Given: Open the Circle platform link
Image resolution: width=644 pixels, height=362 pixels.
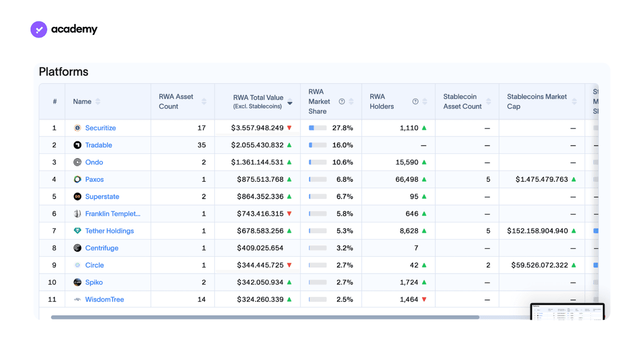Looking at the screenshot, I should (x=94, y=265).
